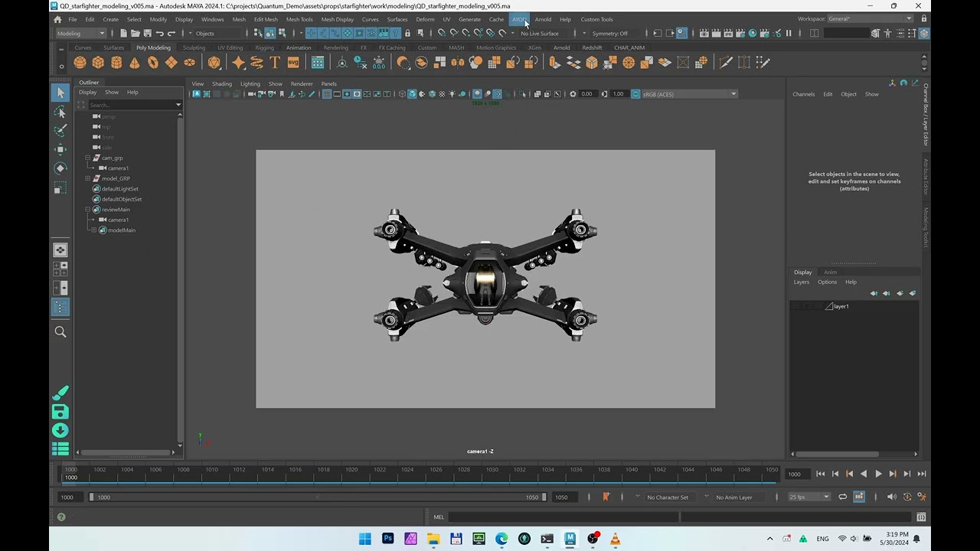Toggle playback looping mode
Image resolution: width=980 pixels, height=551 pixels.
[x=842, y=497]
